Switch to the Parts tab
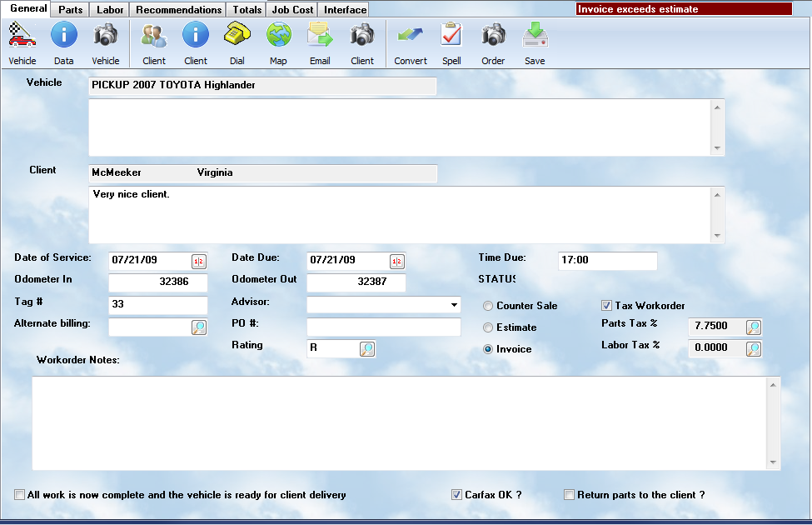This screenshot has width=812, height=525. [71, 10]
